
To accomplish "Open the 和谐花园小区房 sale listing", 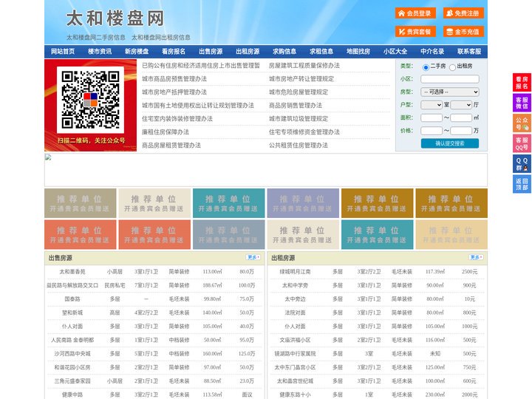I will pyautogui.click(x=72, y=367).
